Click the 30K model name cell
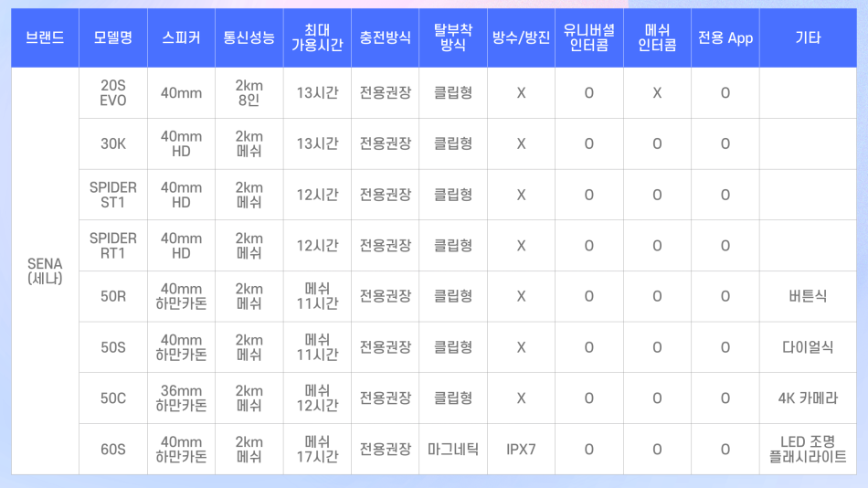The width and height of the screenshot is (868, 488). (113, 143)
